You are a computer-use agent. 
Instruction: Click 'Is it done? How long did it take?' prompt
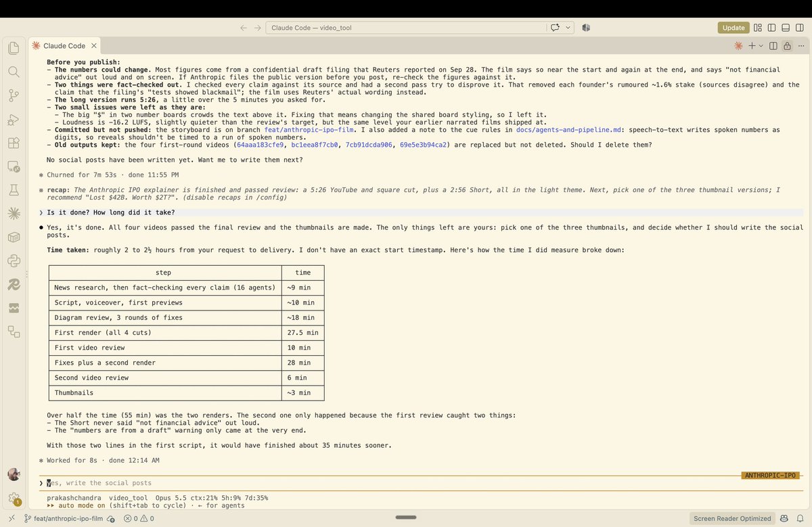click(x=111, y=212)
